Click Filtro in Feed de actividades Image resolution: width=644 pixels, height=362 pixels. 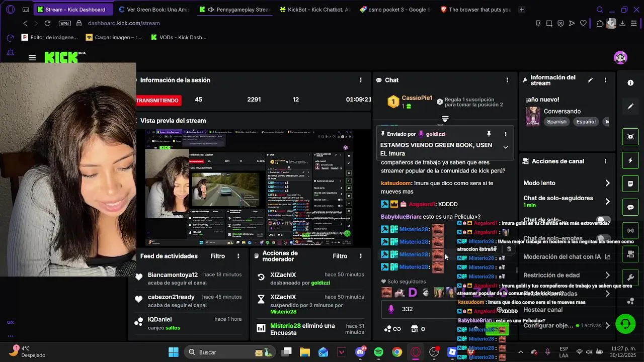(218, 256)
